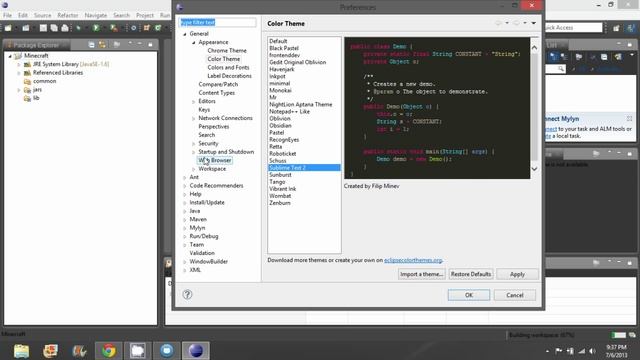This screenshot has height=360, width=640.
Task: Open Colors and Fonts preferences page
Action: pyautogui.click(x=228, y=67)
